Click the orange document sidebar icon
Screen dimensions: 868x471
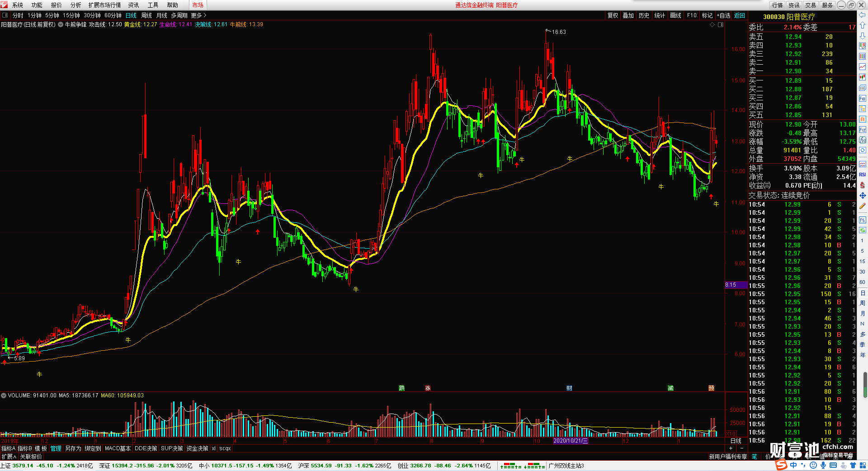862,119
